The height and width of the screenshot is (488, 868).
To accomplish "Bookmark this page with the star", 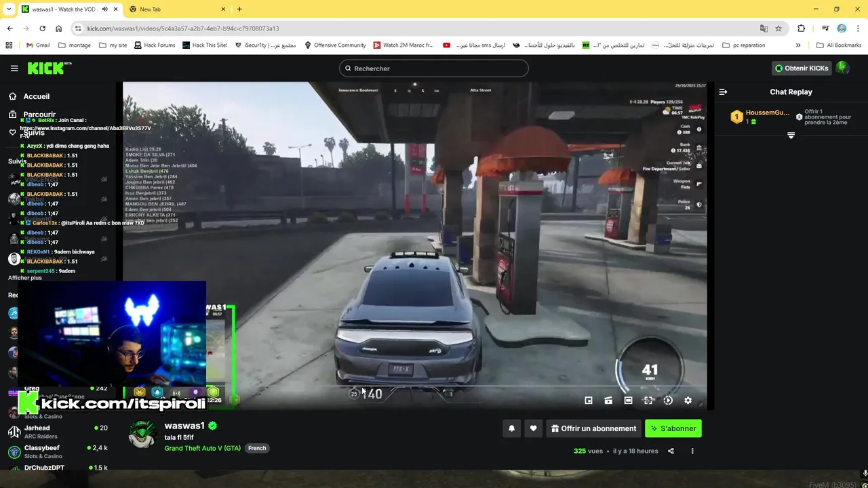I will (778, 28).
